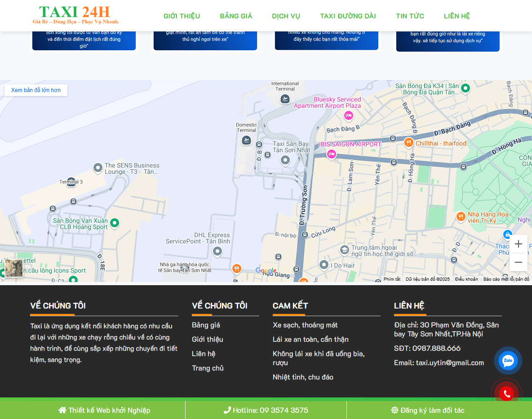The width and height of the screenshot is (532, 419).
Task: Call the Hotline 09 3574 3575 link
Action: pos(266,410)
